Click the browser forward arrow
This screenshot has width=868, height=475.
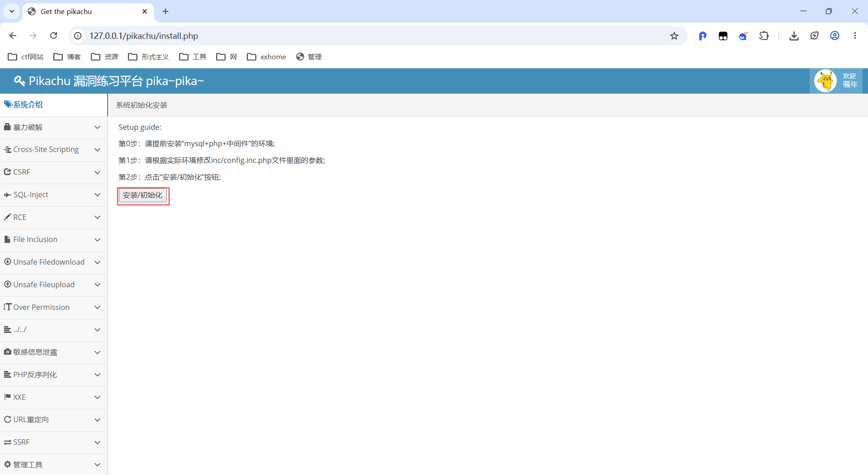33,36
